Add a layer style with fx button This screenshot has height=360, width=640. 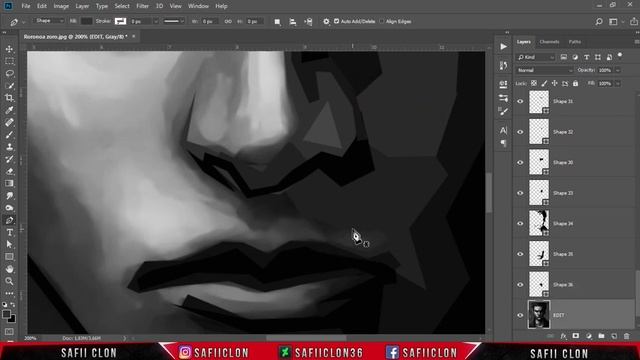pyautogui.click(x=563, y=336)
